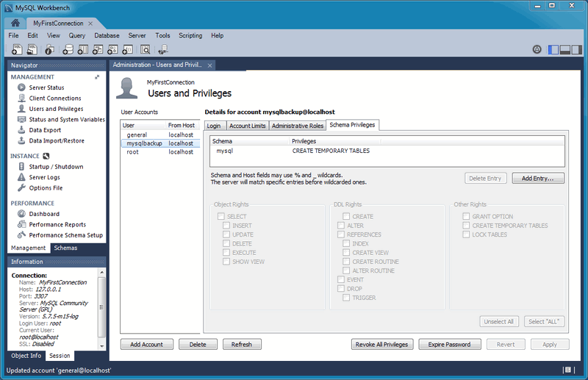Open Client Connections in Navigator
The height and width of the screenshot is (380, 588).
click(55, 98)
